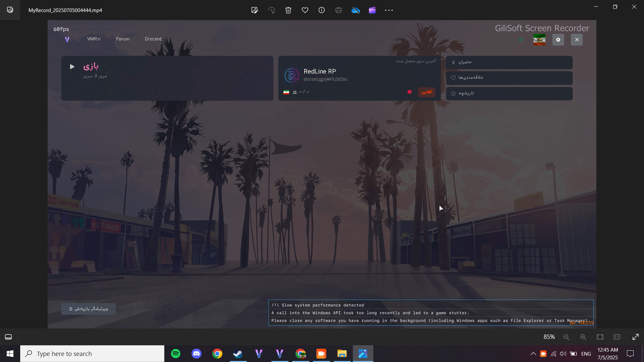
Task: Zoom in with the magnifier plus
Action: pyautogui.click(x=583, y=337)
